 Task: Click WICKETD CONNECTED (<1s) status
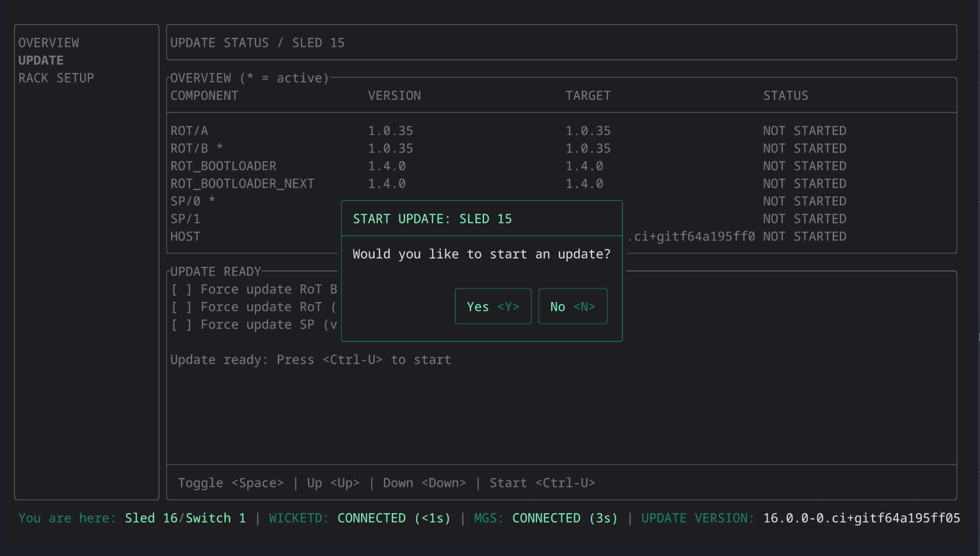pos(360,518)
